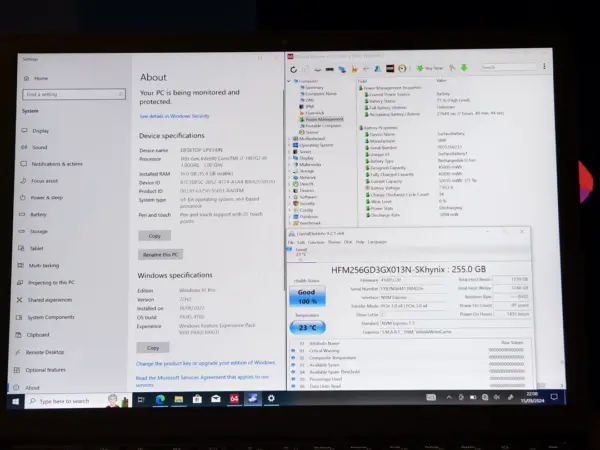Image resolution: width=600 pixels, height=450 pixels.
Task: Select Portable Computer in AIDA64 tree
Action: click(x=321, y=126)
